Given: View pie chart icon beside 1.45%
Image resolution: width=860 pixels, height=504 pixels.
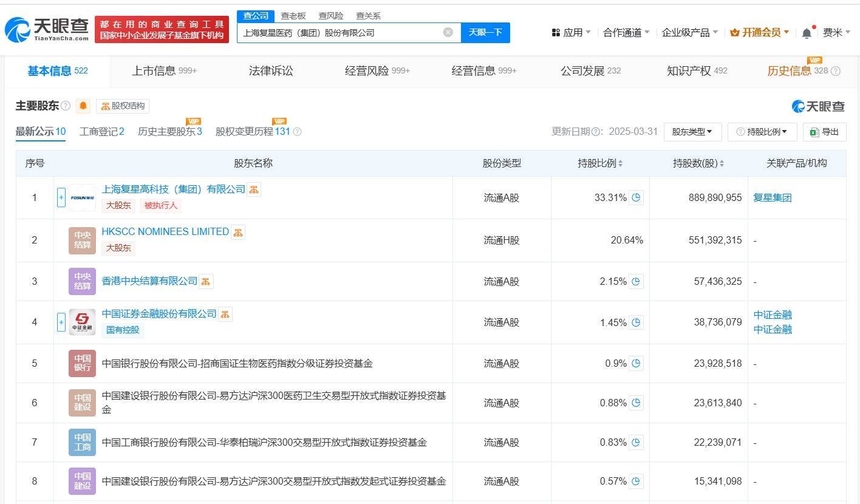Looking at the screenshot, I should point(636,322).
